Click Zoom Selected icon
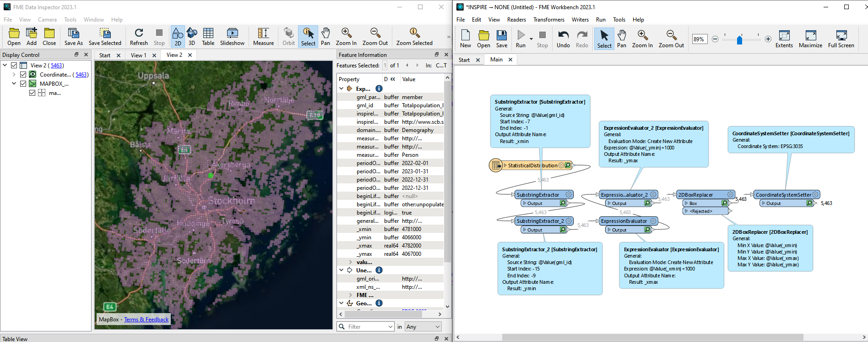The image size is (868, 342). 414,37
